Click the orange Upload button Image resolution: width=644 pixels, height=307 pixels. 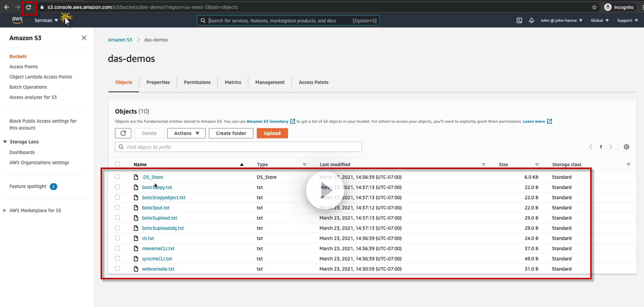pyautogui.click(x=272, y=133)
